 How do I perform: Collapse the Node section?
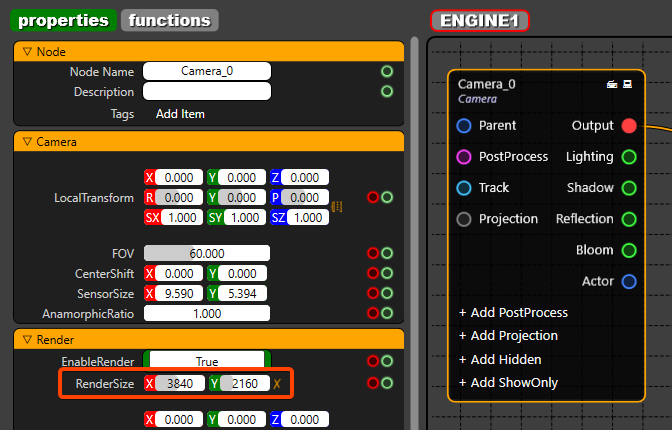27,52
